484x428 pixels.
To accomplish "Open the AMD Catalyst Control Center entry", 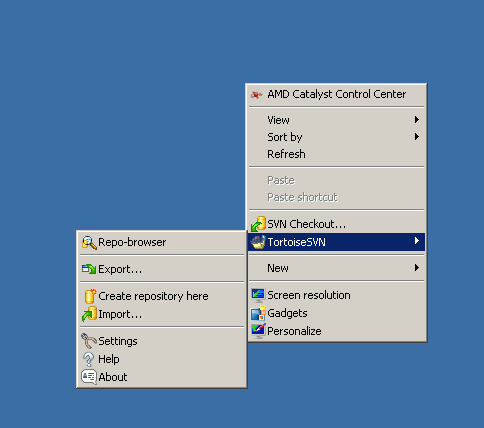I will (x=336, y=94).
